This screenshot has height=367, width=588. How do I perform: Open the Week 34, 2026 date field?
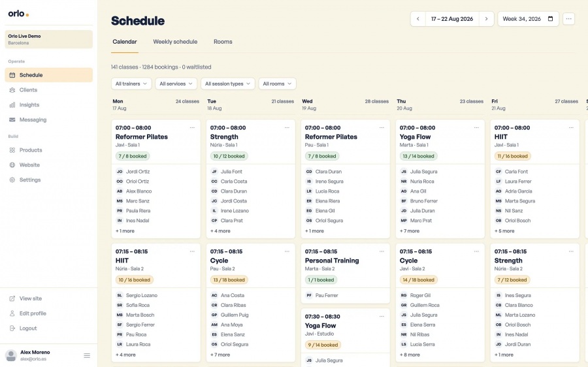pos(528,19)
